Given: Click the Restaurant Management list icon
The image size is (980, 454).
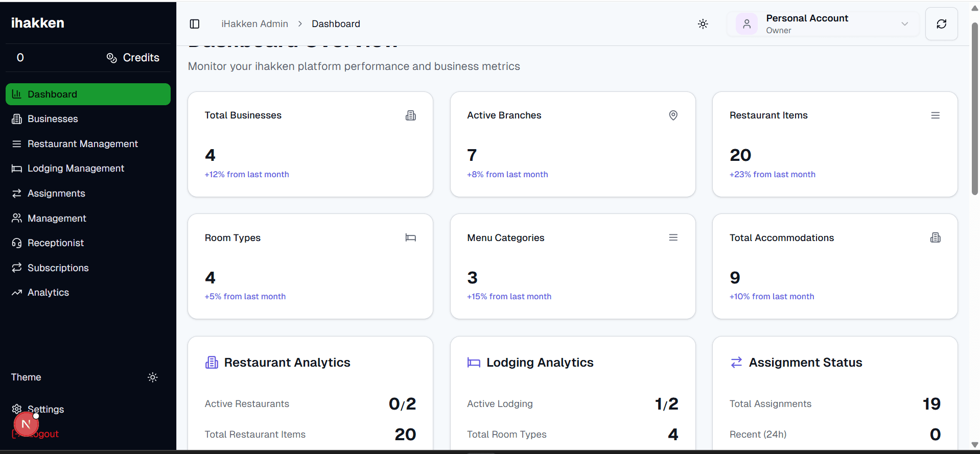Looking at the screenshot, I should [x=17, y=144].
